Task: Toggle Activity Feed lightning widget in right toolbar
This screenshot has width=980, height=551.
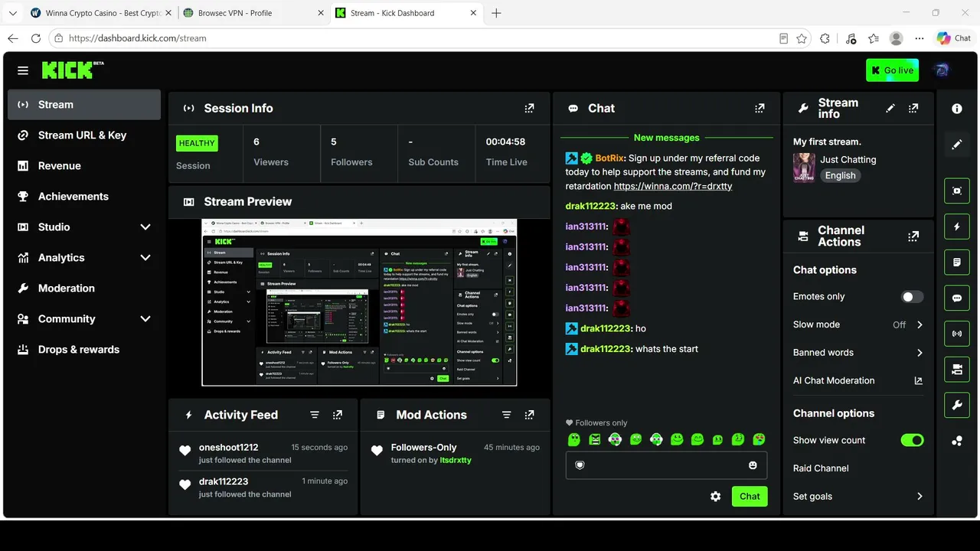Action: tap(957, 227)
